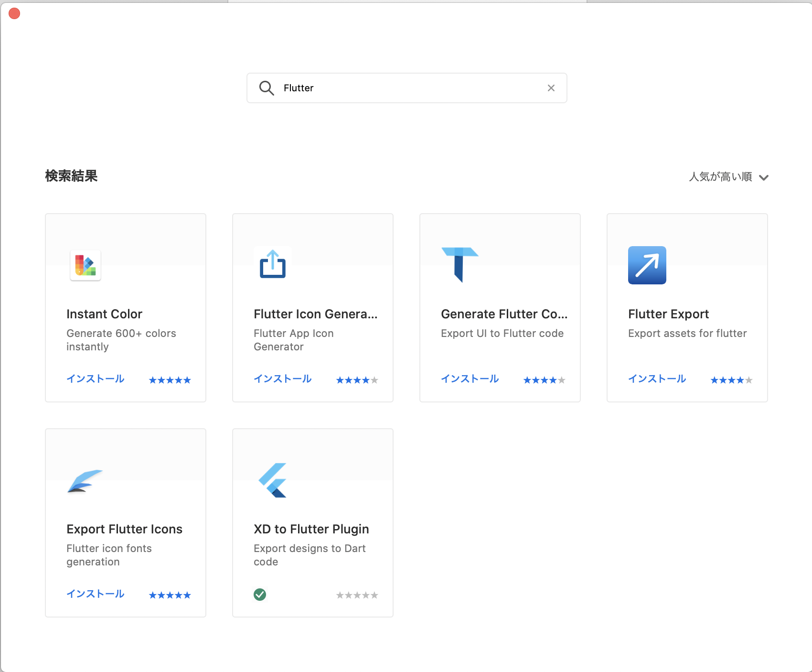
Task: Install the Instant Color plugin
Action: (96, 379)
